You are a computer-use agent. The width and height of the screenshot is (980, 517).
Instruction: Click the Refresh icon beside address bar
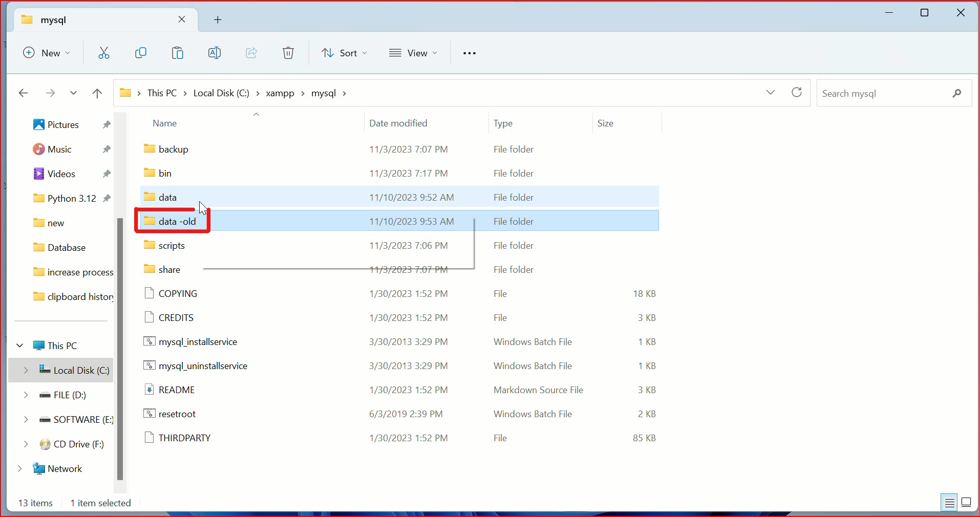point(797,93)
